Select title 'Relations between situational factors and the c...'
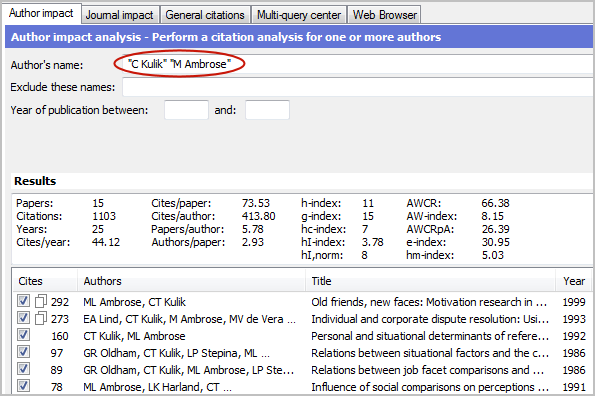 click(x=430, y=353)
